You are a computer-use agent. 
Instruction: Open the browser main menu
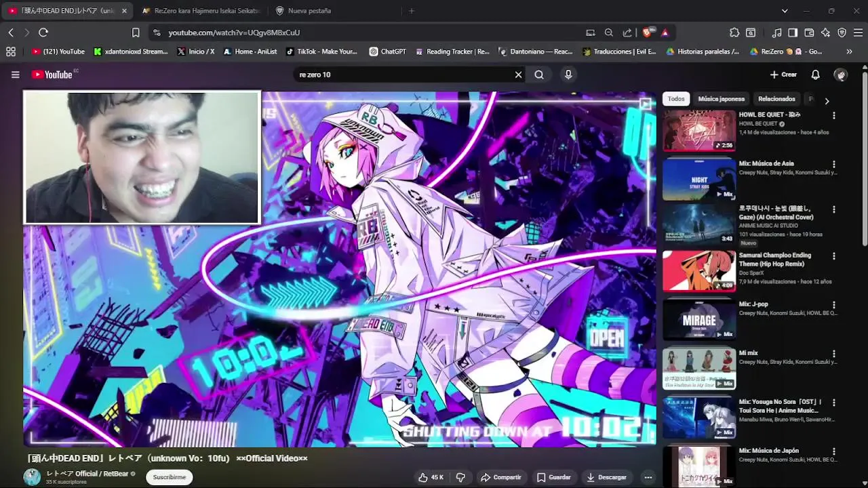[858, 33]
